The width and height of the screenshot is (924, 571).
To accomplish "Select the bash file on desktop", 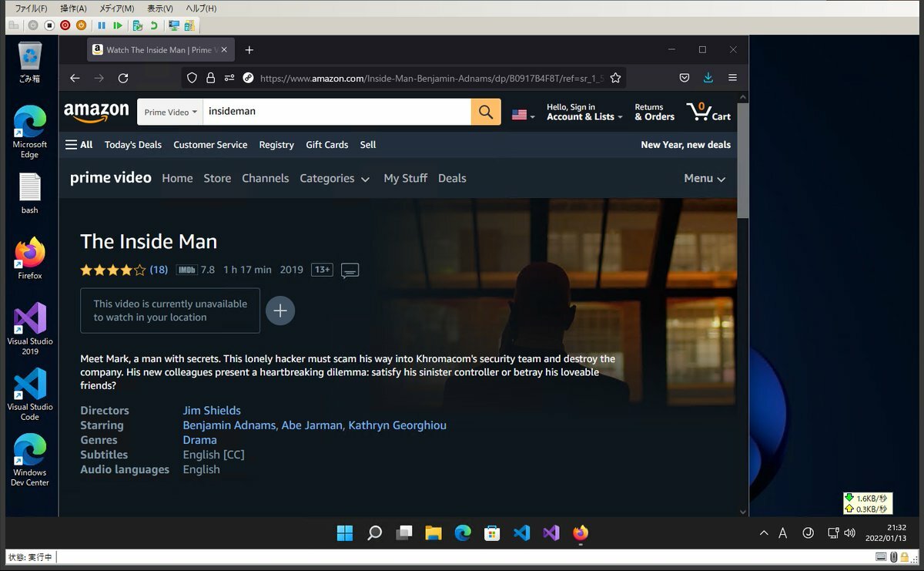I will click(x=30, y=193).
